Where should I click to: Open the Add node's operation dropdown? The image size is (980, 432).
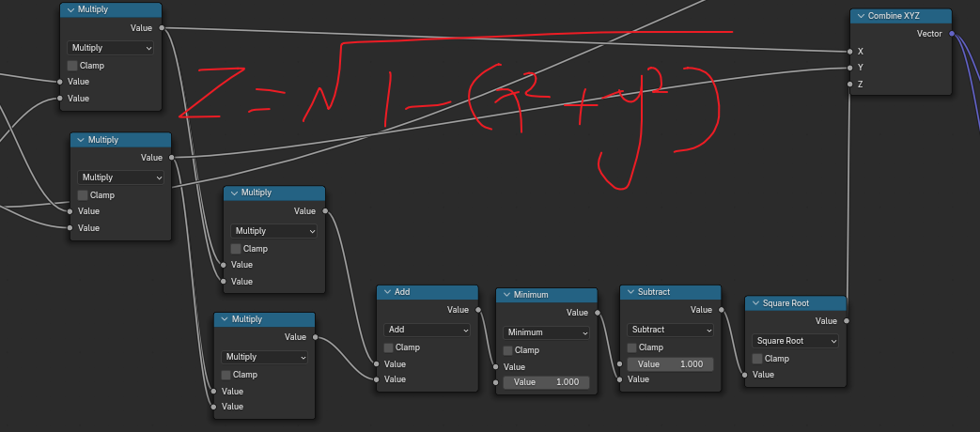pos(428,330)
